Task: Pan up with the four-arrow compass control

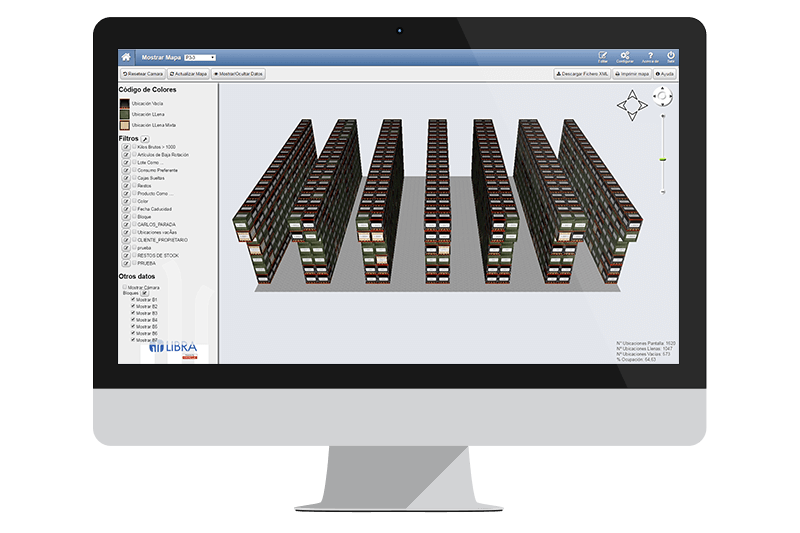Action: click(632, 92)
